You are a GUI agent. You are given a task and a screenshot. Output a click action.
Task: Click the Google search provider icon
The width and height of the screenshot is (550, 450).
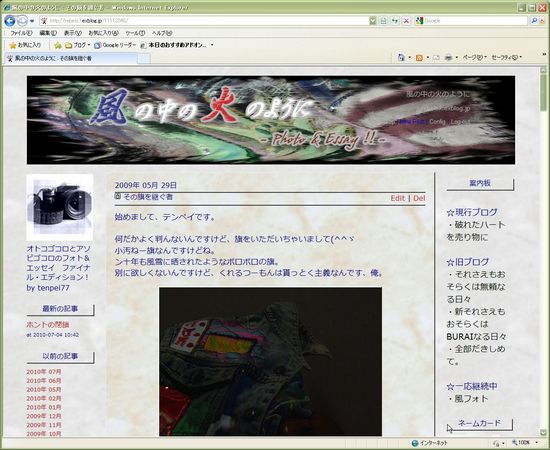click(x=419, y=21)
